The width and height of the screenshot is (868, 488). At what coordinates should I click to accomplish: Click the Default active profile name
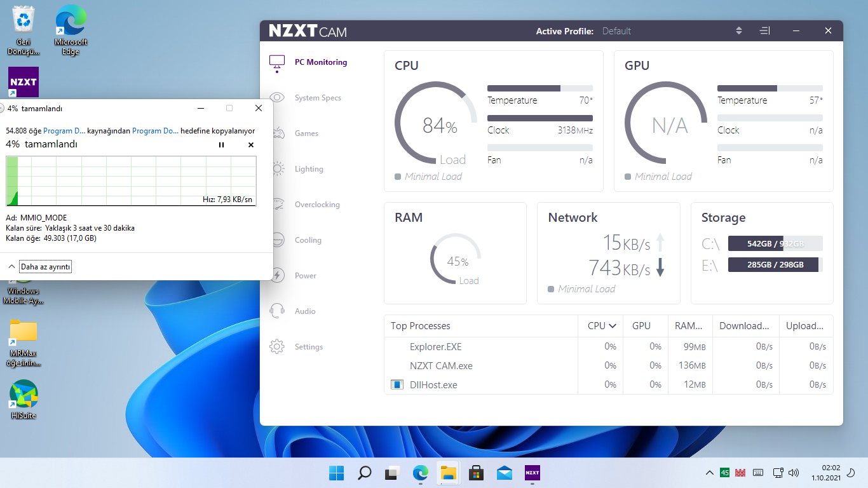tap(616, 31)
